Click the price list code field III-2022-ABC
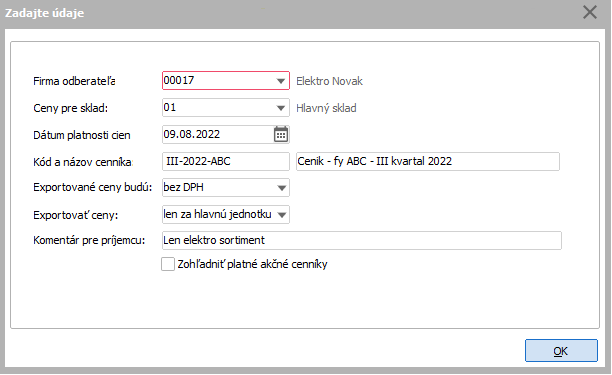This screenshot has width=612, height=375. coord(226,161)
